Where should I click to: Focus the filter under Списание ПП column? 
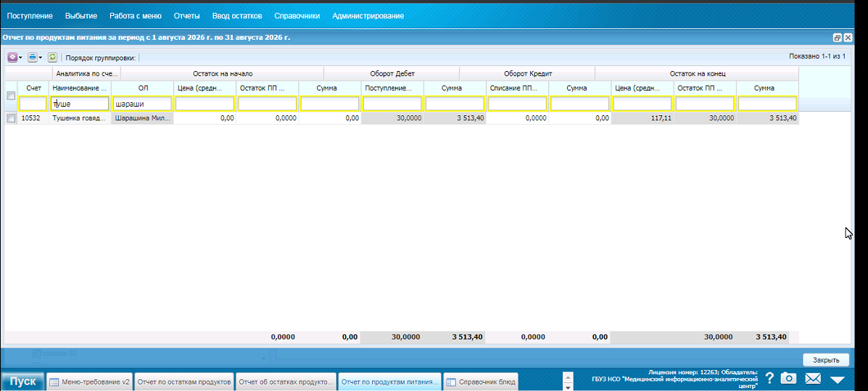tap(518, 104)
